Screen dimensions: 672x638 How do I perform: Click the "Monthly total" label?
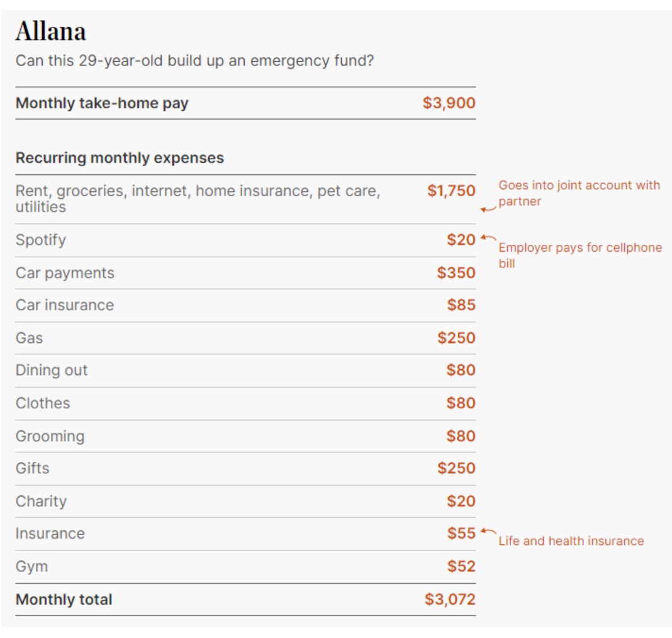(x=64, y=600)
